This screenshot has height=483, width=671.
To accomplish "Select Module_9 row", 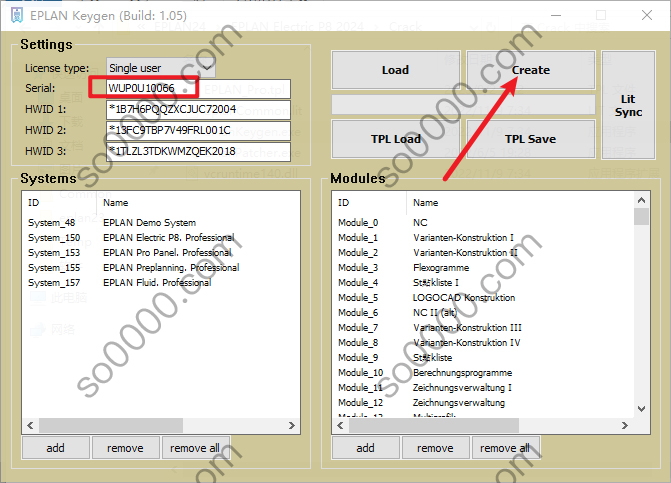I will [484, 357].
